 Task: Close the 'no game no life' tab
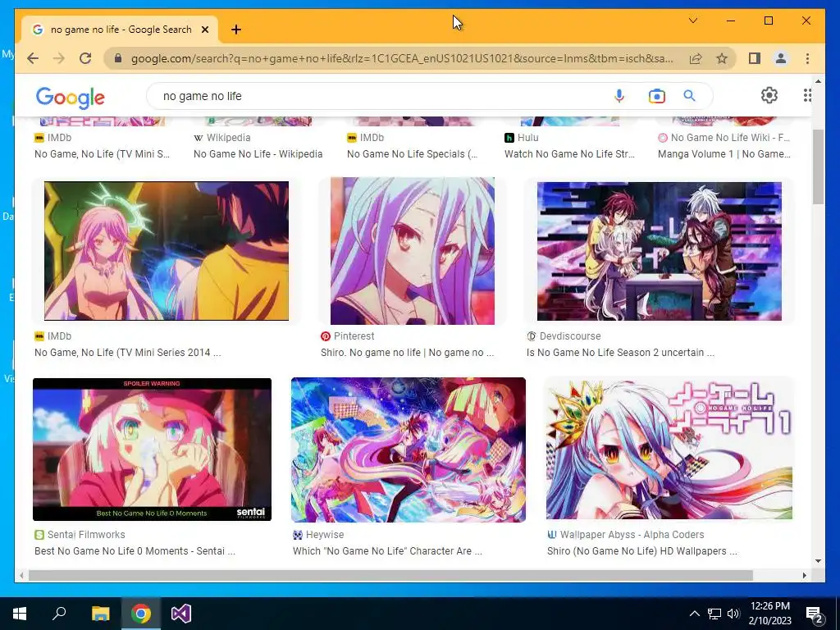click(204, 30)
